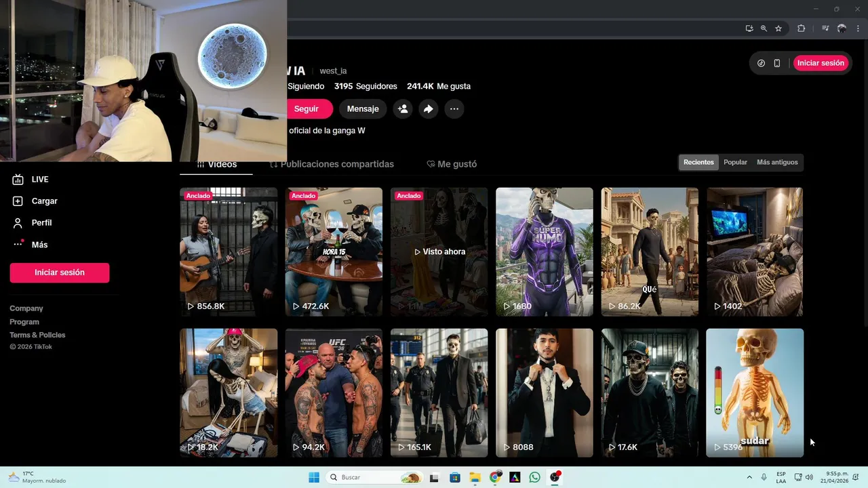Sort videos by Popular
Screen dimensions: 868x488
pyautogui.click(x=735, y=163)
